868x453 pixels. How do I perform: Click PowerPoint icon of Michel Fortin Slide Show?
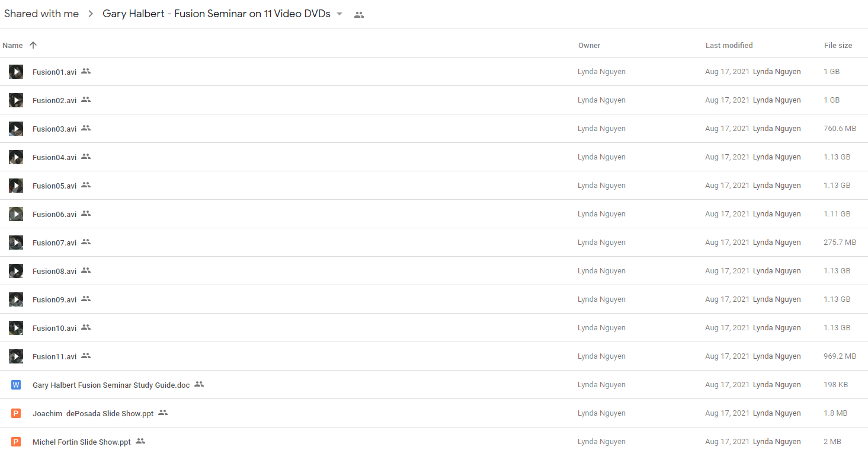pyautogui.click(x=16, y=442)
